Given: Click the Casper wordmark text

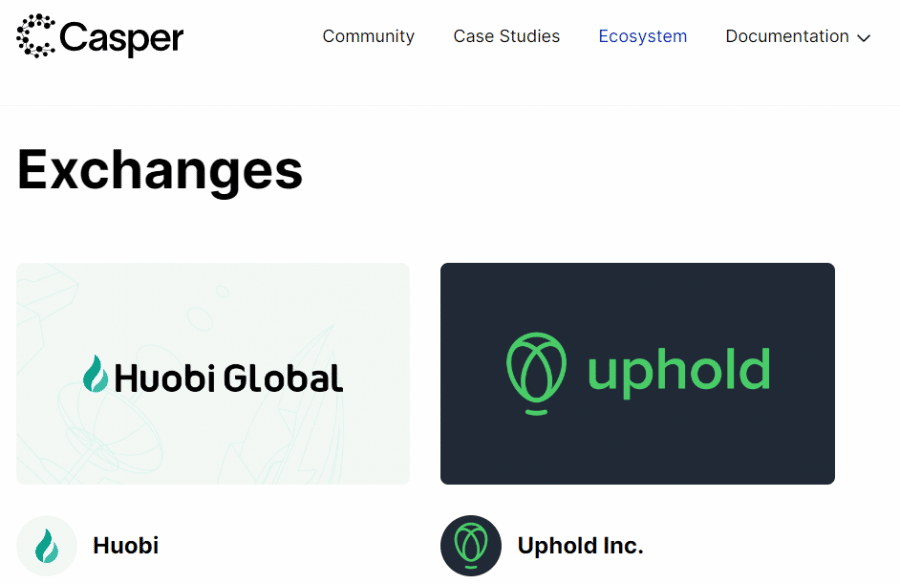Looking at the screenshot, I should [121, 38].
